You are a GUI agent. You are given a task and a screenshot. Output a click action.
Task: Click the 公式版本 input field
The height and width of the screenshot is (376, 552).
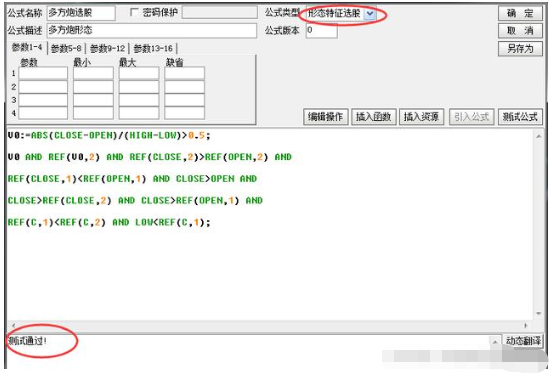322,30
